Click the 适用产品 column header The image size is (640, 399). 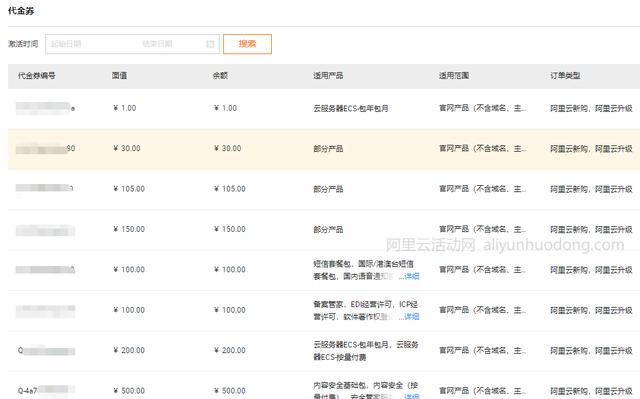328,75
